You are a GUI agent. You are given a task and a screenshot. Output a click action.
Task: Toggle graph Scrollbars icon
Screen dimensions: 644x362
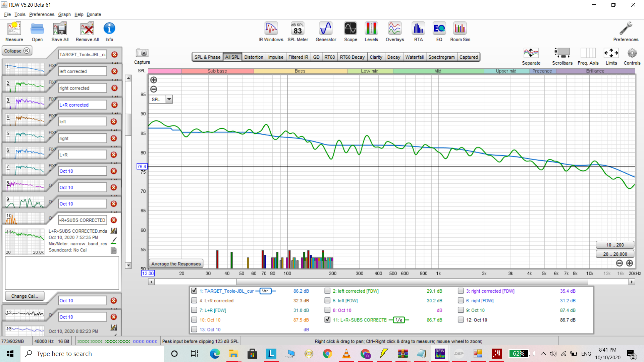point(562,56)
